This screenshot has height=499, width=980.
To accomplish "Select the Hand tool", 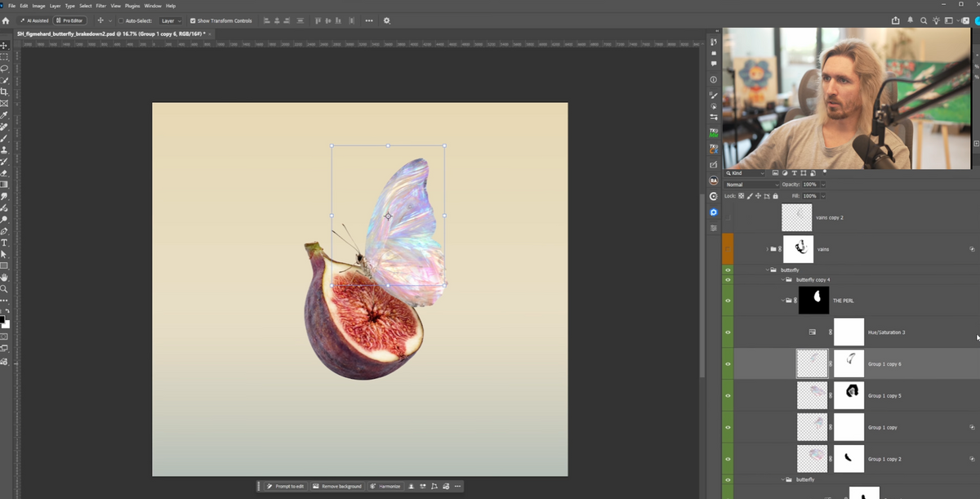I will pos(4,278).
